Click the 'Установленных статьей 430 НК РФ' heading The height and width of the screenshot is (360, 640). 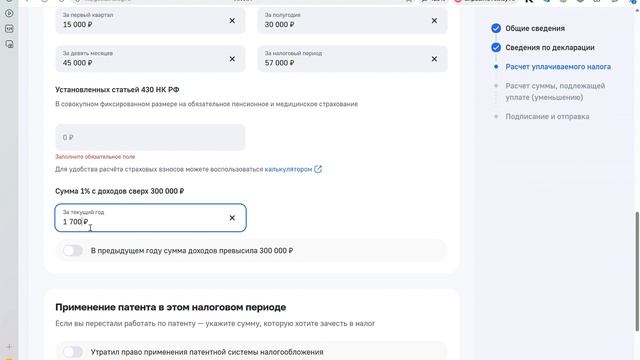pos(117,89)
